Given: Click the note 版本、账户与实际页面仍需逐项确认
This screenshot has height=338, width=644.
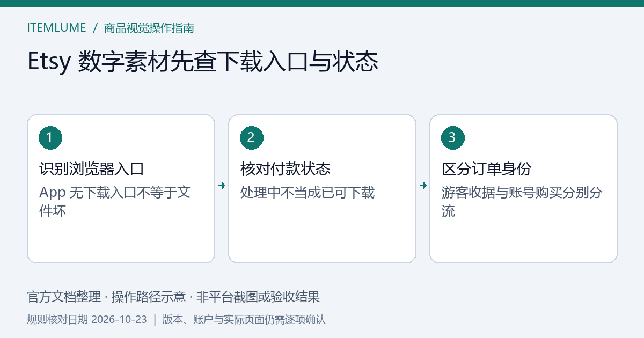Looking at the screenshot, I should (244, 320).
